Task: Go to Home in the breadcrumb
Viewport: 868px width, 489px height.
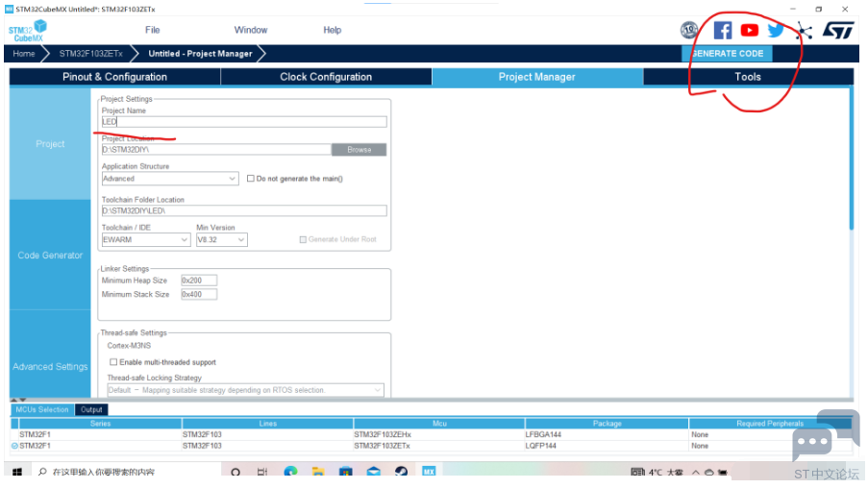Action: tap(24, 54)
